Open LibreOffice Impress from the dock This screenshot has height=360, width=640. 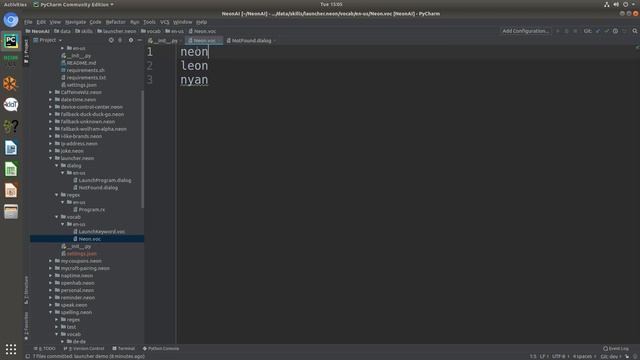[x=11, y=190]
